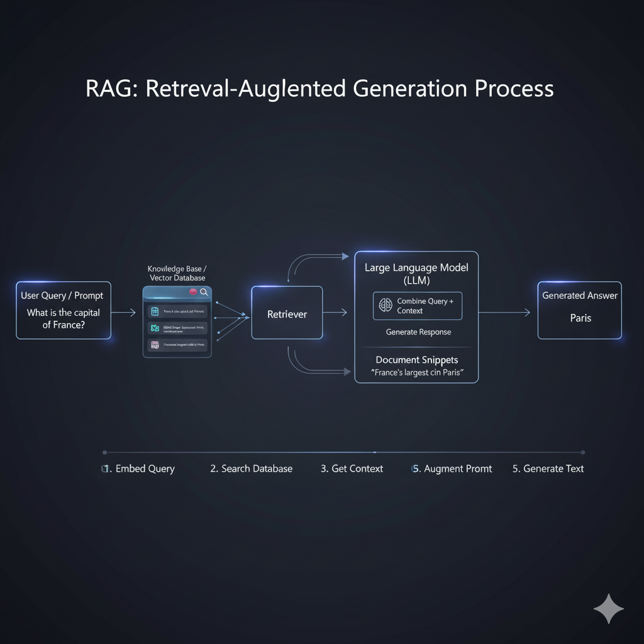The height and width of the screenshot is (644, 644).
Task: Select step 1. Embed Query
Action: pos(139,469)
